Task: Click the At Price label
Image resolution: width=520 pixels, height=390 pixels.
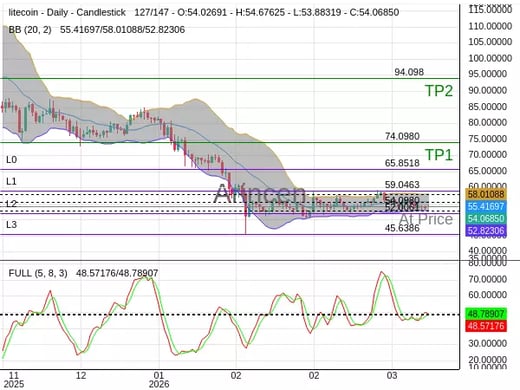Action: tap(426, 219)
